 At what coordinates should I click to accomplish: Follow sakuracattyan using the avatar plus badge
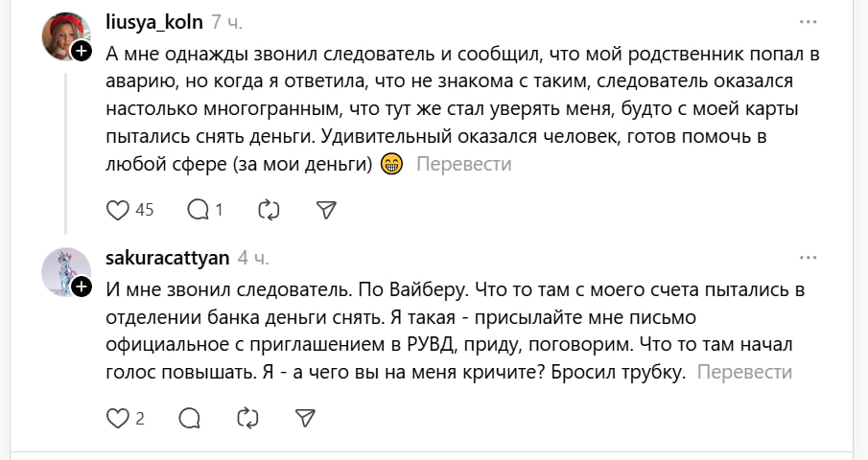click(x=82, y=286)
